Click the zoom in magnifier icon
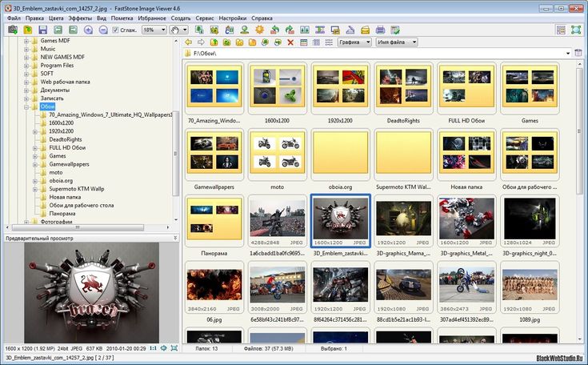588x365 pixels. pyautogui.click(x=88, y=30)
